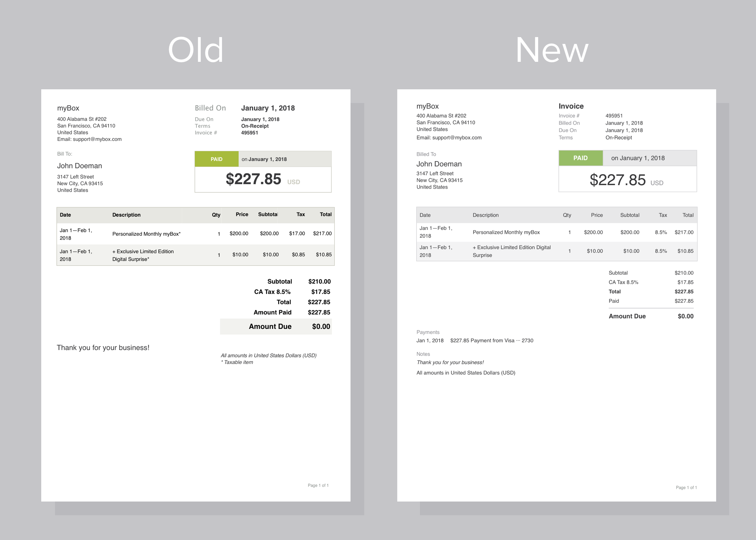
Task: Click Thank you for your business on old invoice
Action: (103, 348)
